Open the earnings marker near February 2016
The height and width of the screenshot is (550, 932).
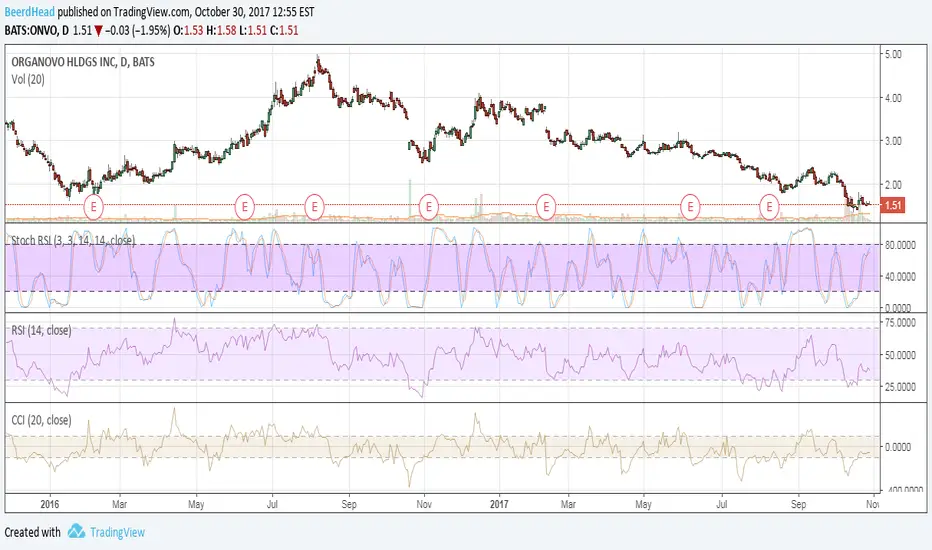93,207
